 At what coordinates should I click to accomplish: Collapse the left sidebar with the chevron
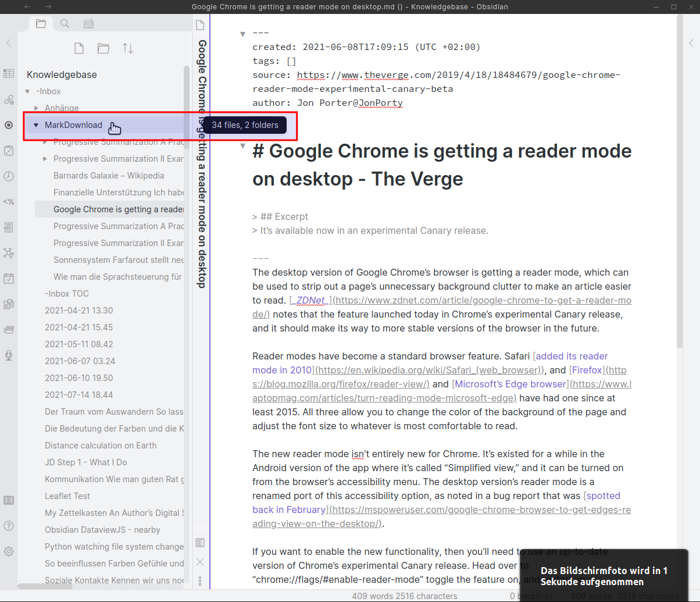(9, 43)
